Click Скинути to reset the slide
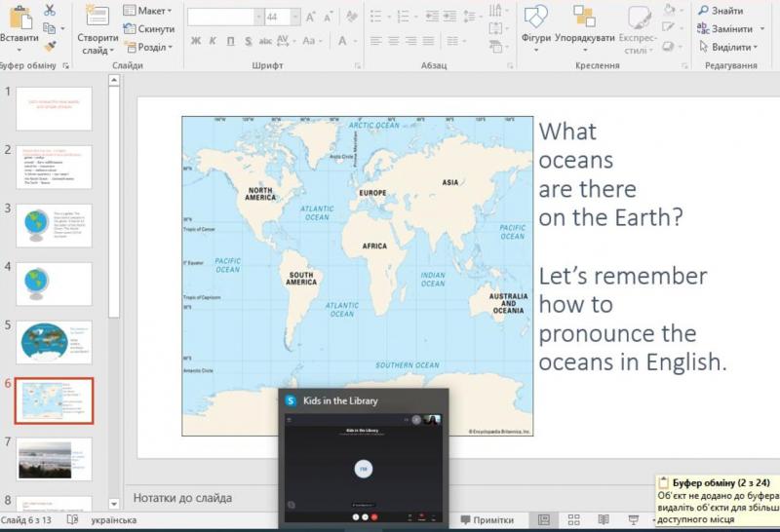The width and height of the screenshot is (780, 532). tap(149, 29)
